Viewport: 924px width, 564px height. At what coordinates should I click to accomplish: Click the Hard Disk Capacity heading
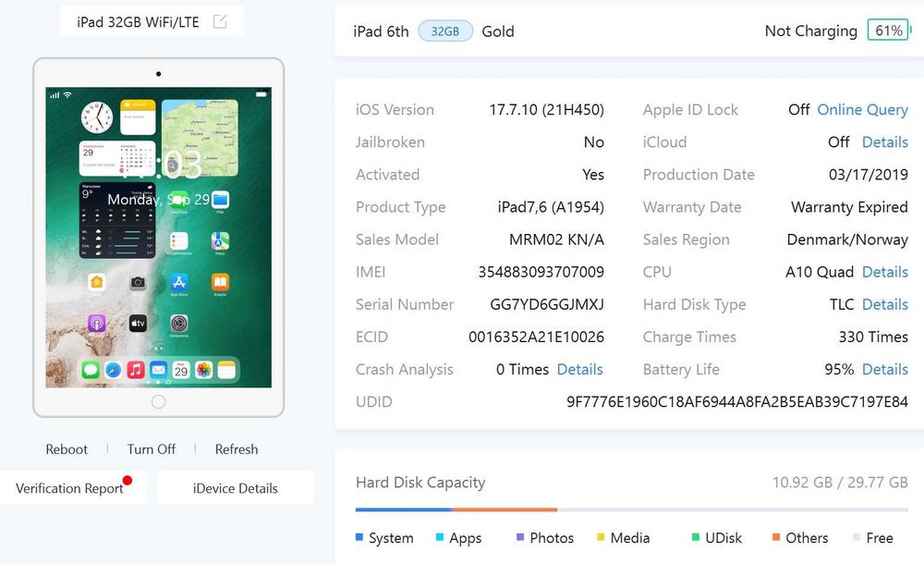point(420,483)
